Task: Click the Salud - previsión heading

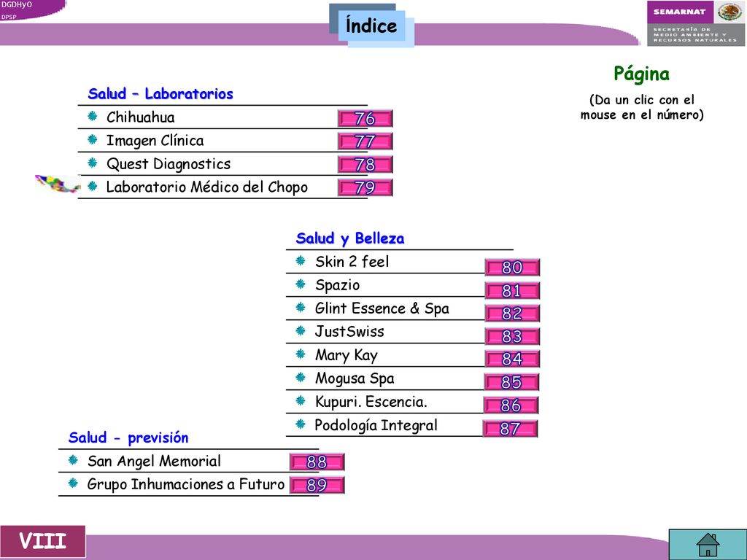Action: (128, 437)
